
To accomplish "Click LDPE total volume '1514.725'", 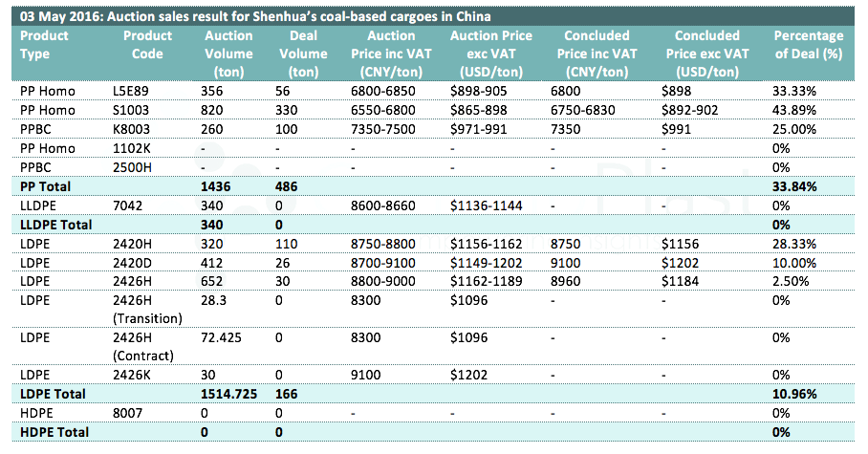I will (x=228, y=394).
